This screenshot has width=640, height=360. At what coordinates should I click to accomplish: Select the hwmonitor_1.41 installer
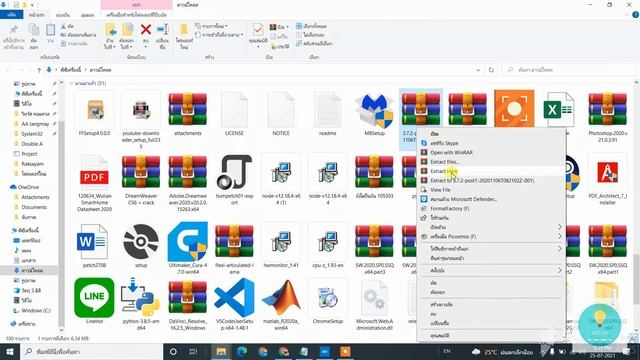(281, 246)
